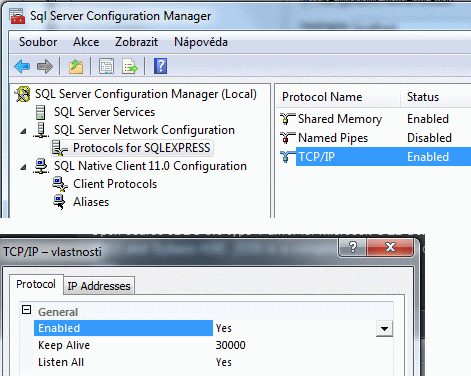The height and width of the screenshot is (376, 471).
Task: Open the Enabled value dropdown arrow
Action: pos(384,329)
